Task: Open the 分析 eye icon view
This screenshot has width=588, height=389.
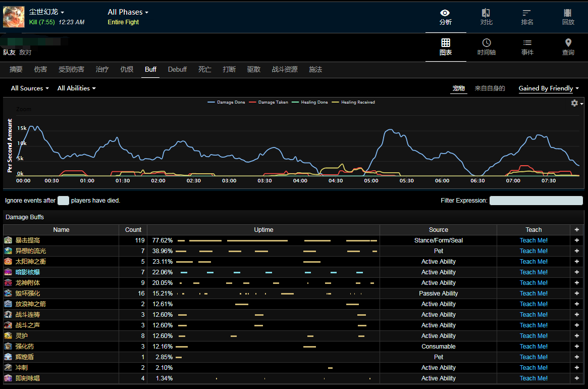Action: pos(445,13)
